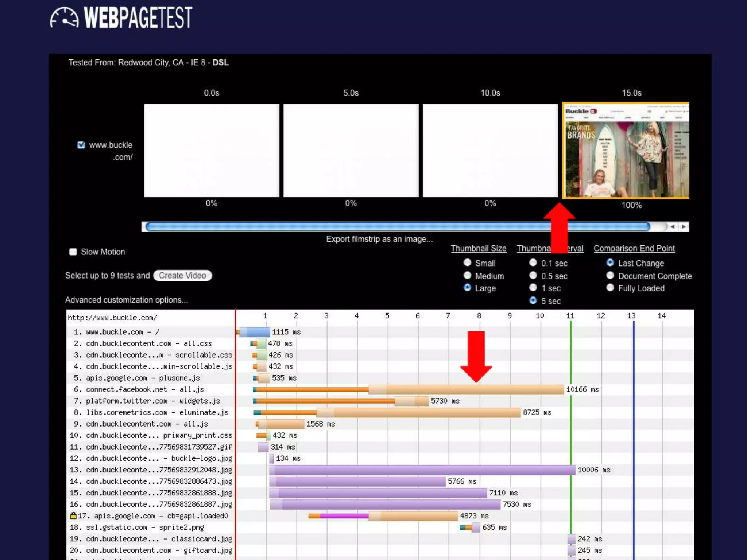Screen dimensions: 747x560
Task: Click the http://www.buckle.com/ waterfall URL header
Action: click(x=112, y=318)
